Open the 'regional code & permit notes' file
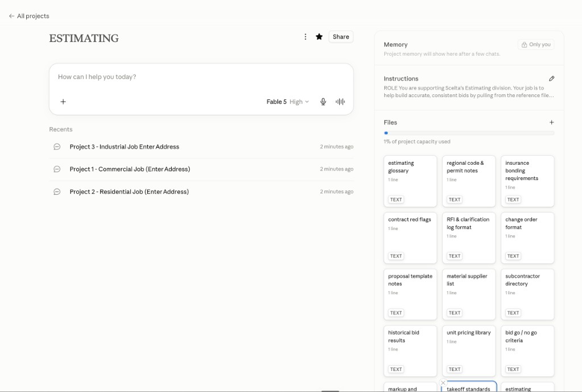This screenshot has height=392, width=582. 469,181
